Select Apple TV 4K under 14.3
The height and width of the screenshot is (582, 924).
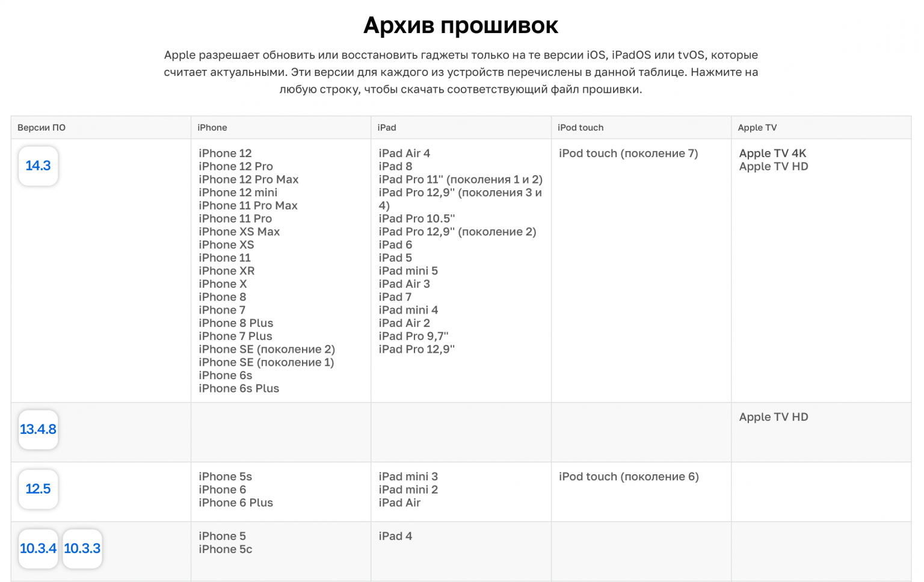(772, 153)
